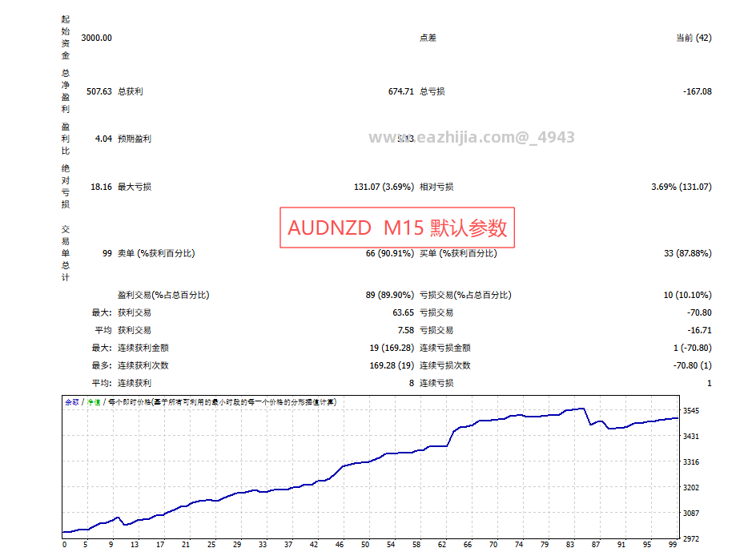Click the x-axis tick label 21
756x552 pixels.
pos(186,544)
